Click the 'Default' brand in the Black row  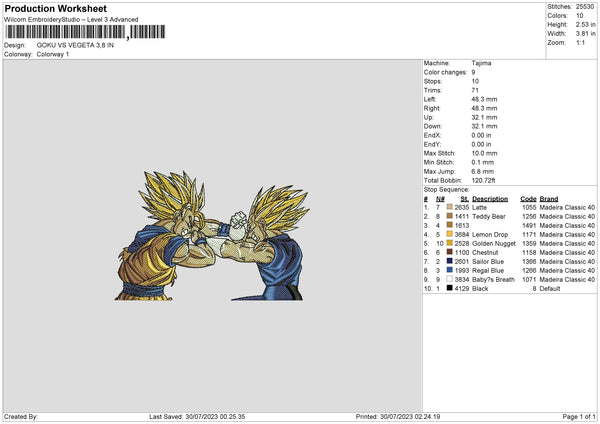coord(550,289)
